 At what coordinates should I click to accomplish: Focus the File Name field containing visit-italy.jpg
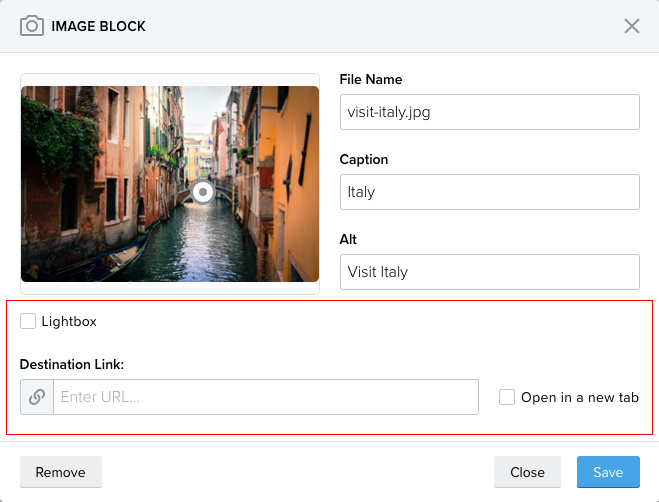(490, 112)
